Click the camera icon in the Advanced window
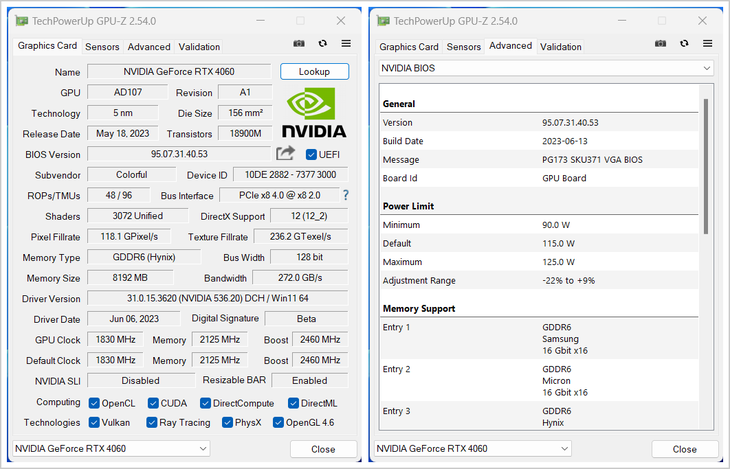 pyautogui.click(x=659, y=44)
